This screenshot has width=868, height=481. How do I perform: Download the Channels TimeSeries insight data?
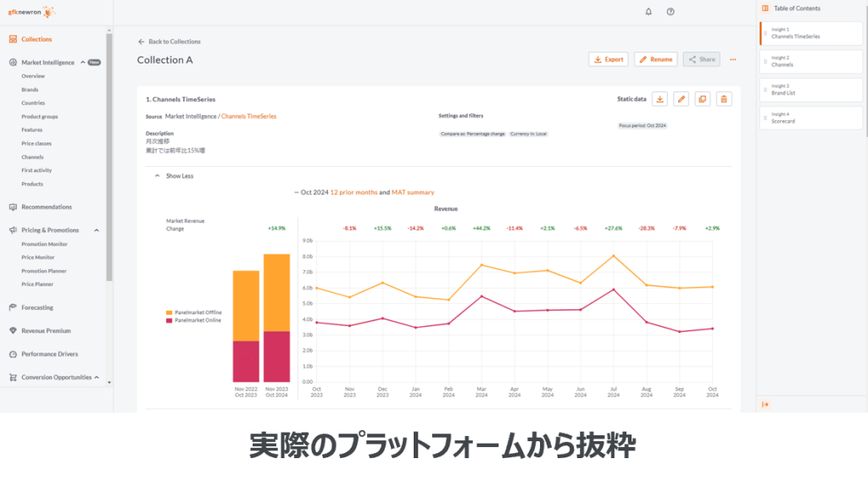click(659, 99)
